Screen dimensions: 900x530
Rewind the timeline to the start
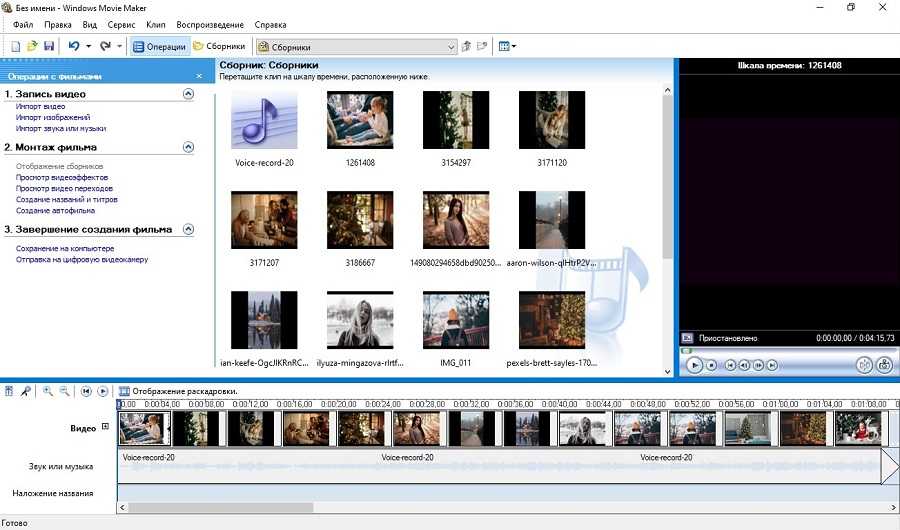coord(86,391)
